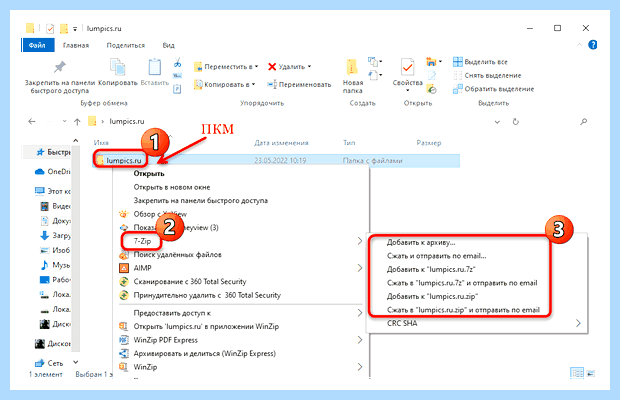Viewport: 620px width, 400px height.
Task: Click lumpics.ru in the address bar
Action: click(x=127, y=121)
